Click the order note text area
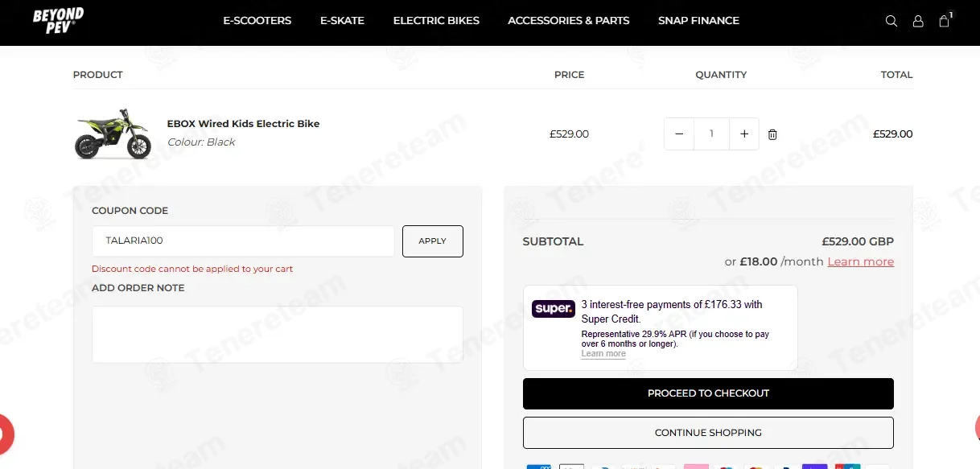 click(278, 335)
